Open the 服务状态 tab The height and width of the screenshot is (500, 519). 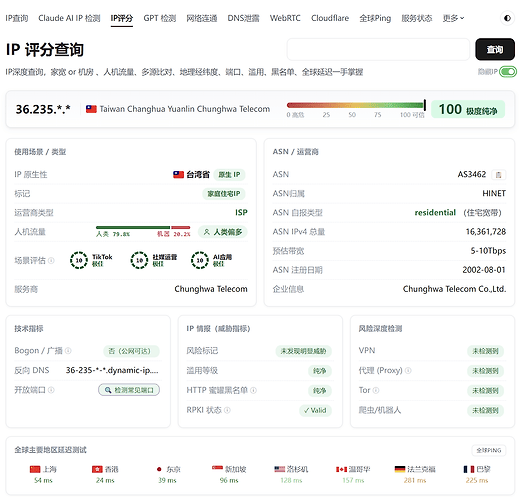[x=417, y=18]
